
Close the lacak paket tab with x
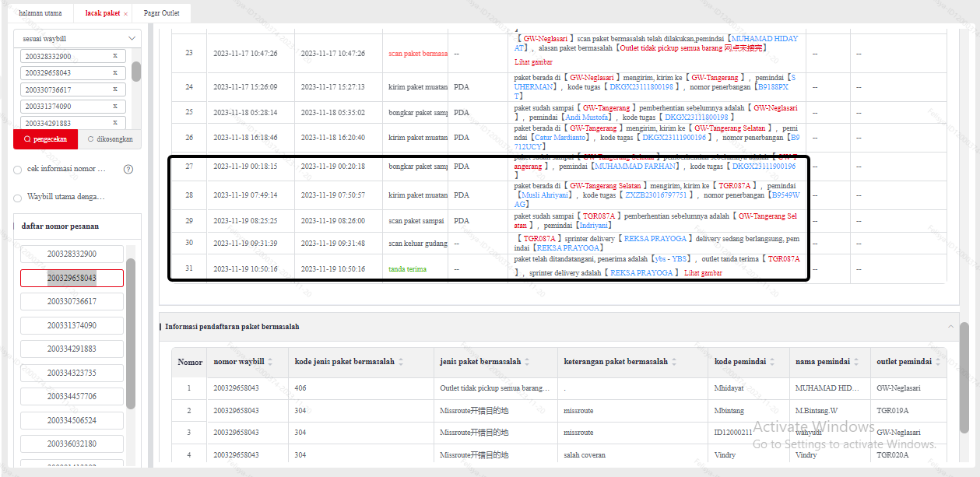click(125, 14)
